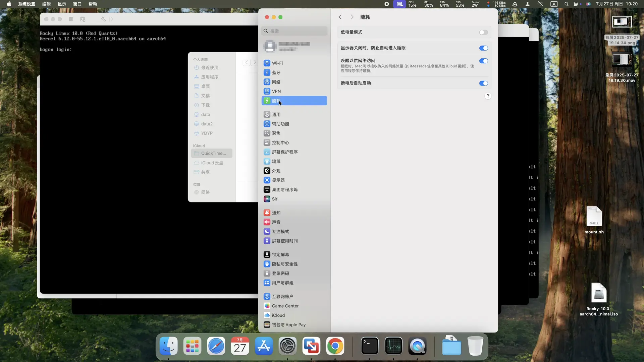
Task: Open 通知 notifications settings
Action: tap(294, 213)
